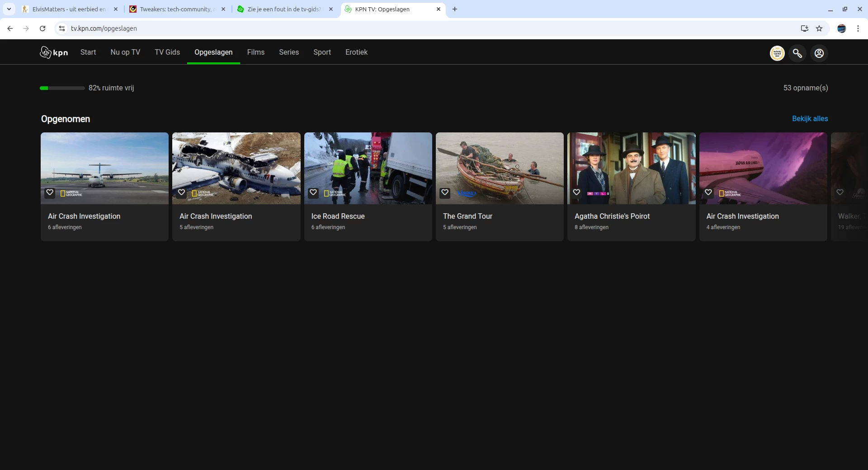Open the Nu op TV section
868x470 pixels.
pyautogui.click(x=125, y=52)
